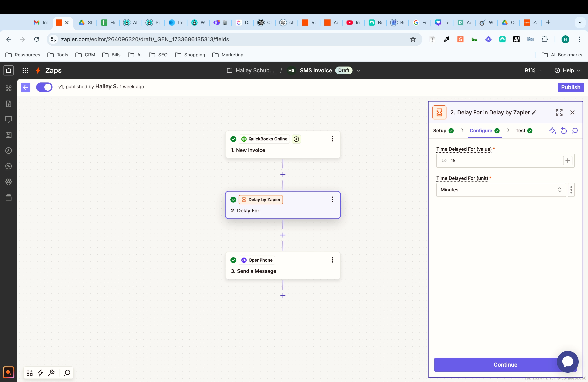Click the undo refresh icon in the step panel
Viewport: 588px width, 382px height.
point(564,131)
